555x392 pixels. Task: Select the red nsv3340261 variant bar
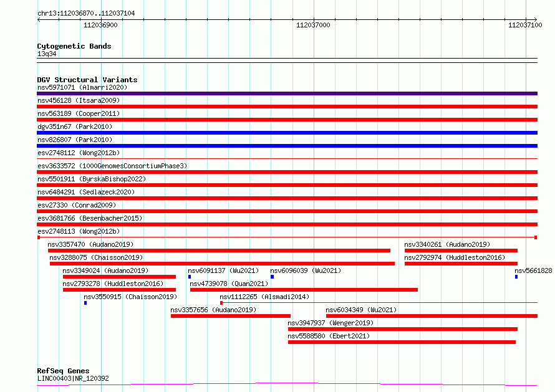pyautogui.click(x=461, y=251)
